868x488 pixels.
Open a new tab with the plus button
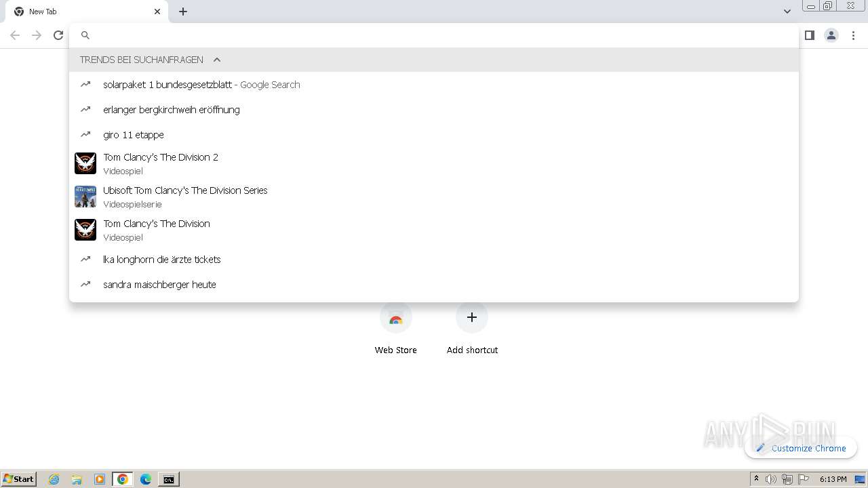(x=183, y=12)
